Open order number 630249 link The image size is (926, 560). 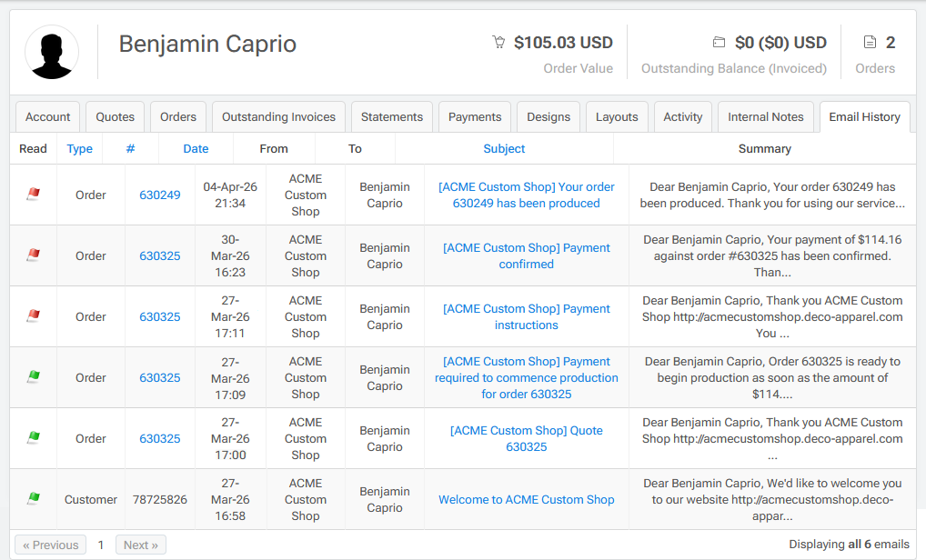[x=159, y=195]
